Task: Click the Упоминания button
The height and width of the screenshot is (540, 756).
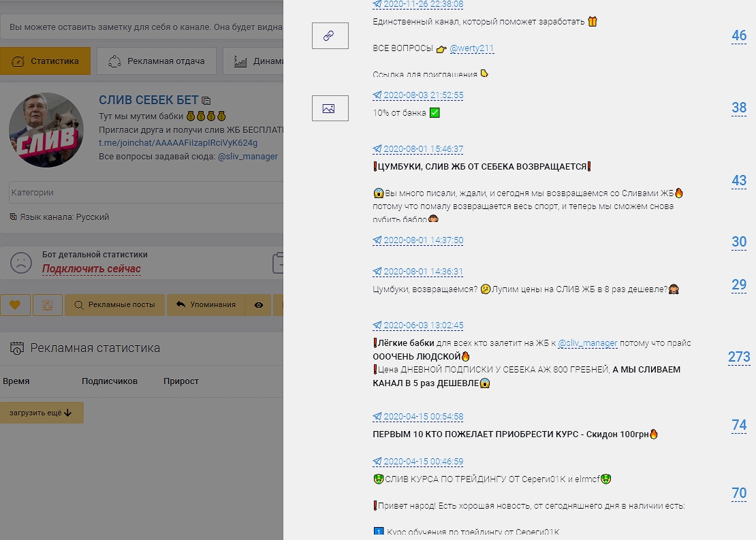Action: coord(206,305)
